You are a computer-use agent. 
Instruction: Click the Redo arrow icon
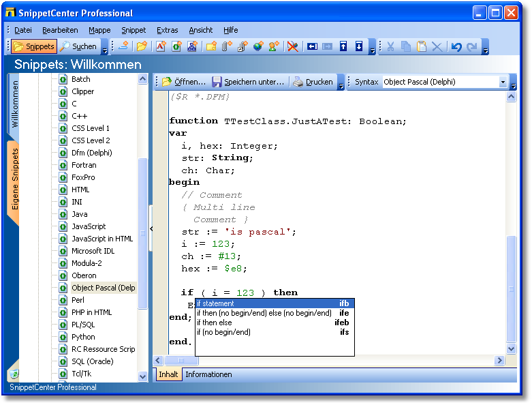pyautogui.click(x=472, y=46)
